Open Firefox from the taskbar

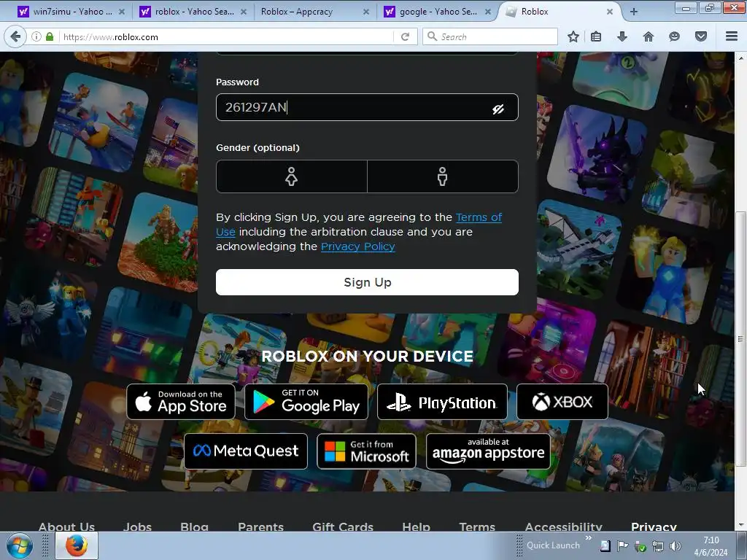click(x=77, y=545)
